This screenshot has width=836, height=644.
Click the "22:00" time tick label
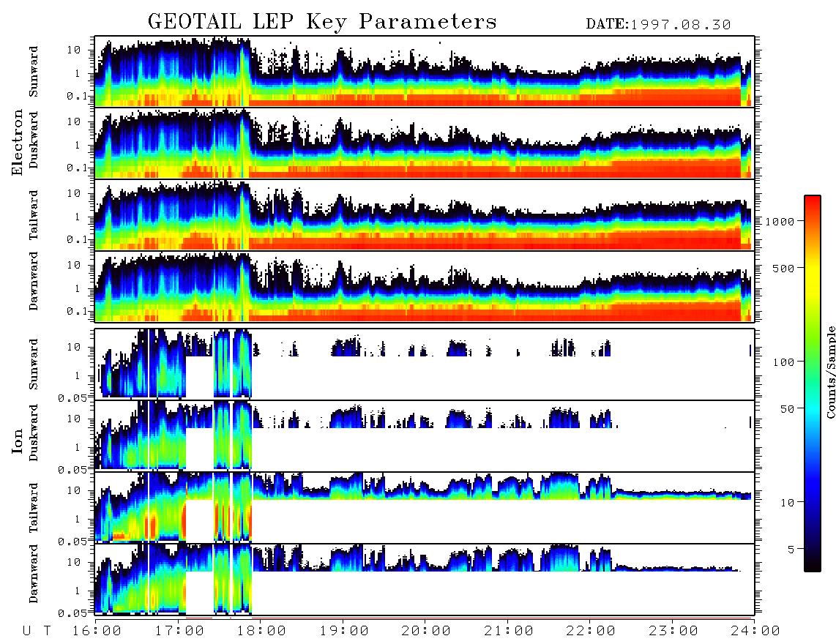coord(591,631)
